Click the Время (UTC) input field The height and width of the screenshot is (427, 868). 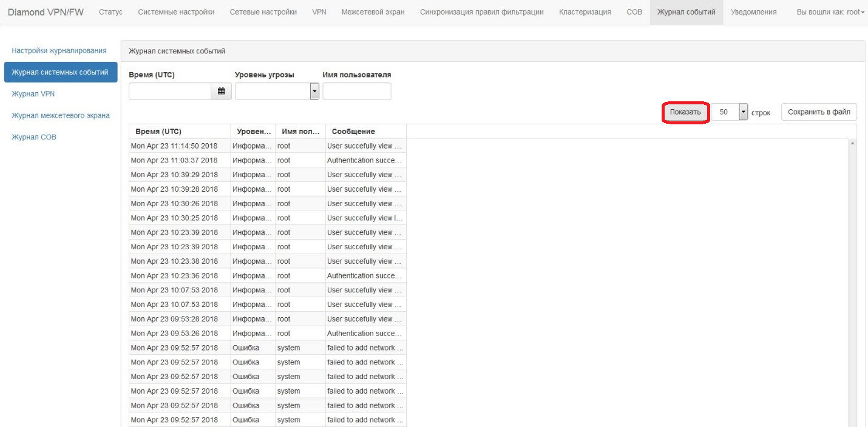tap(170, 92)
